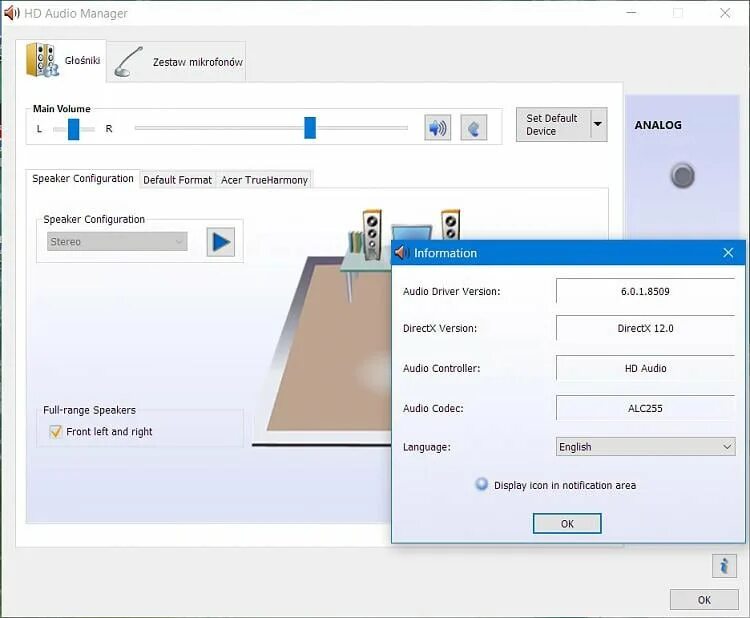
Task: Open the Acer TrueHarmony tab
Action: 264,180
